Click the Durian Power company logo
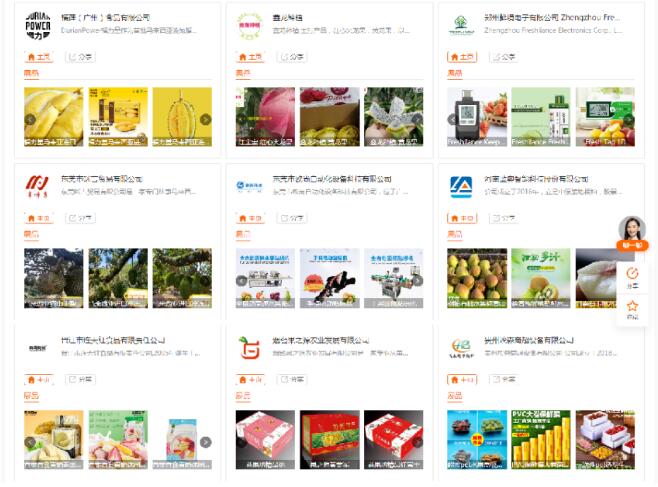Screen dimensions: 658x487 [38, 25]
